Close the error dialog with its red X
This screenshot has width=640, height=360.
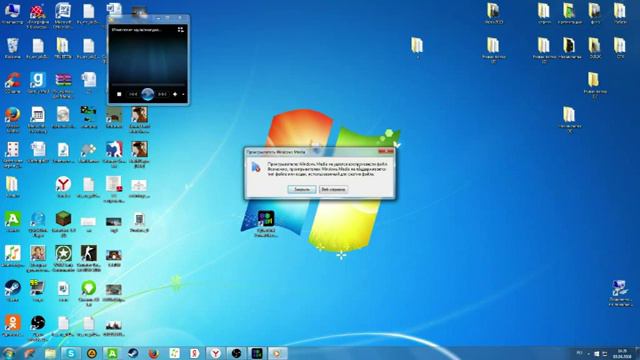[386, 151]
